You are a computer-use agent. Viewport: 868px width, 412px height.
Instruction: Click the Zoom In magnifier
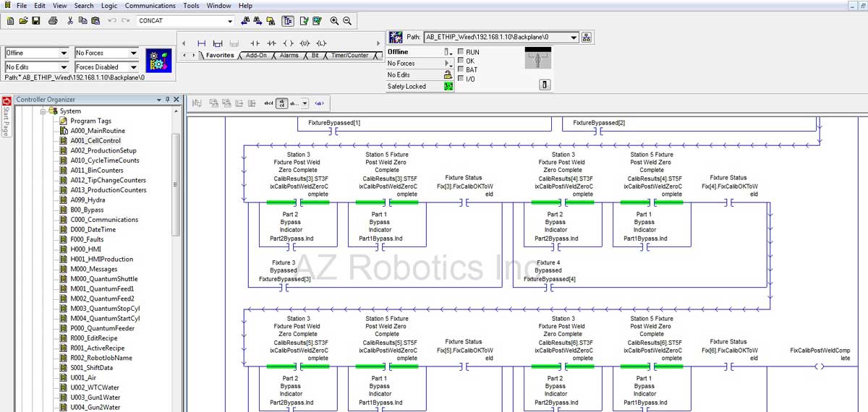(x=334, y=21)
